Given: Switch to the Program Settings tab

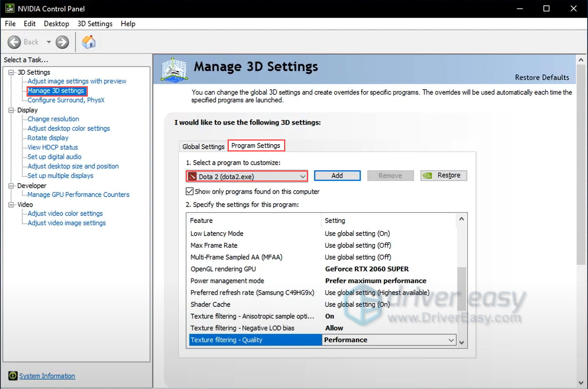Looking at the screenshot, I should tap(256, 146).
